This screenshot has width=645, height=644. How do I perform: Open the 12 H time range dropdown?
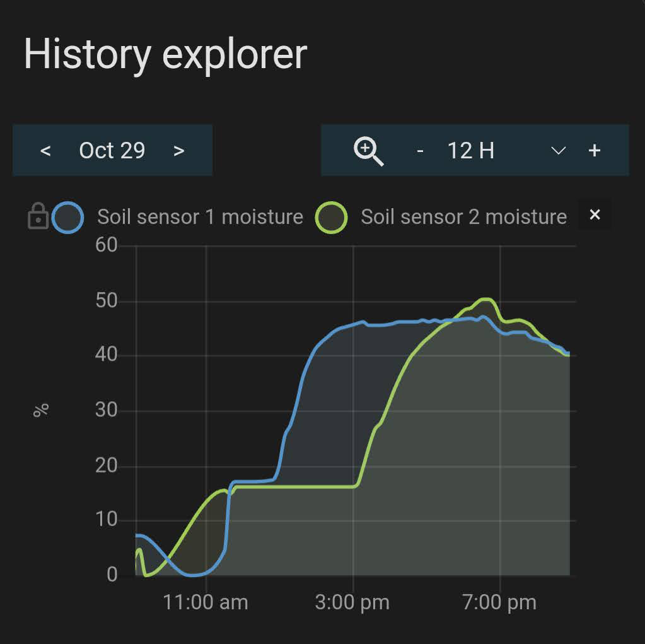click(470, 150)
